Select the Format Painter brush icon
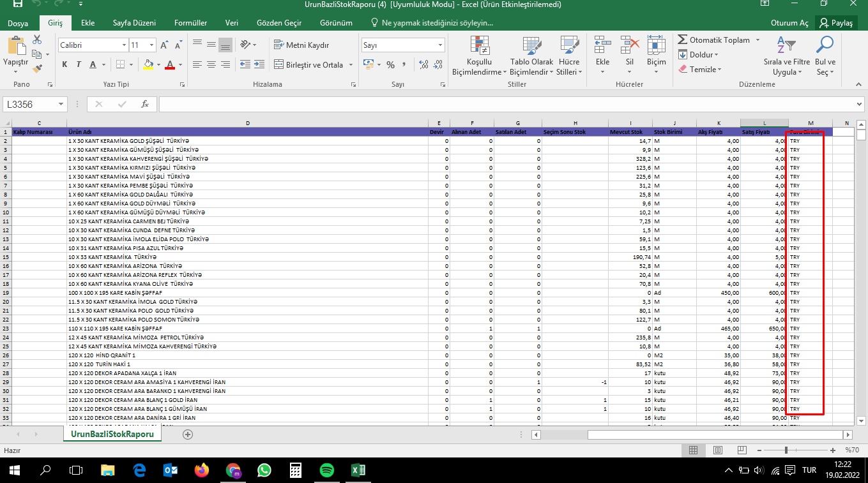The image size is (868, 483). click(x=36, y=68)
